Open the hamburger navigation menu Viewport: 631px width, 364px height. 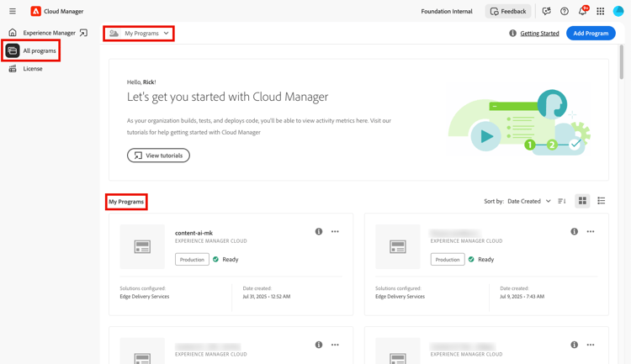coord(13,11)
